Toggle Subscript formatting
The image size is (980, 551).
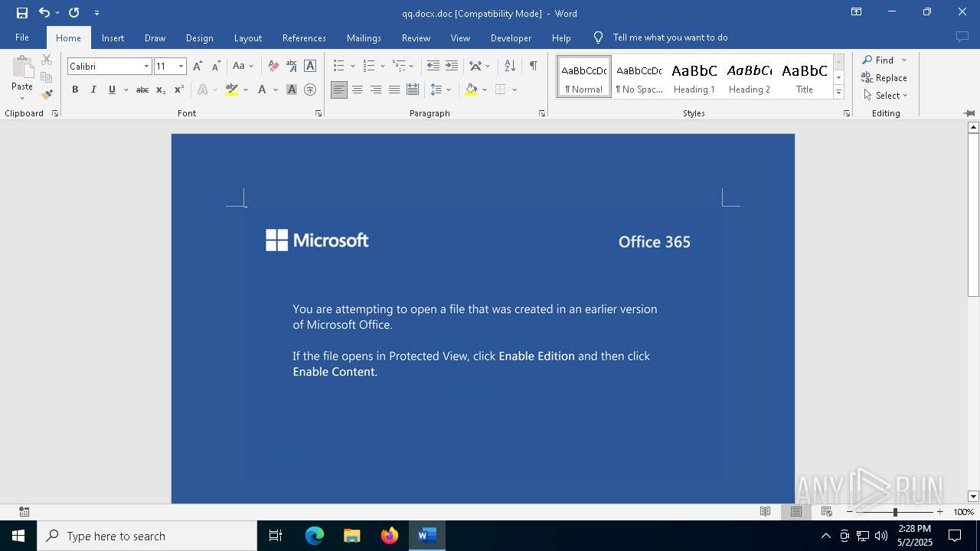pos(161,90)
